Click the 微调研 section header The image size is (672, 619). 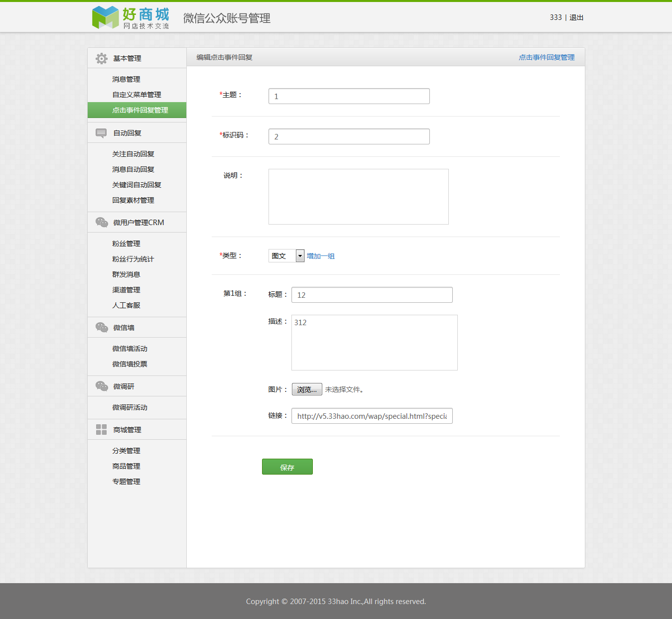click(x=137, y=386)
